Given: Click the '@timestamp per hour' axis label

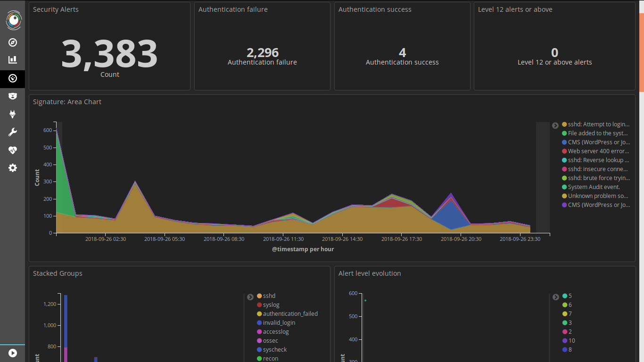Looking at the screenshot, I should [x=303, y=249].
